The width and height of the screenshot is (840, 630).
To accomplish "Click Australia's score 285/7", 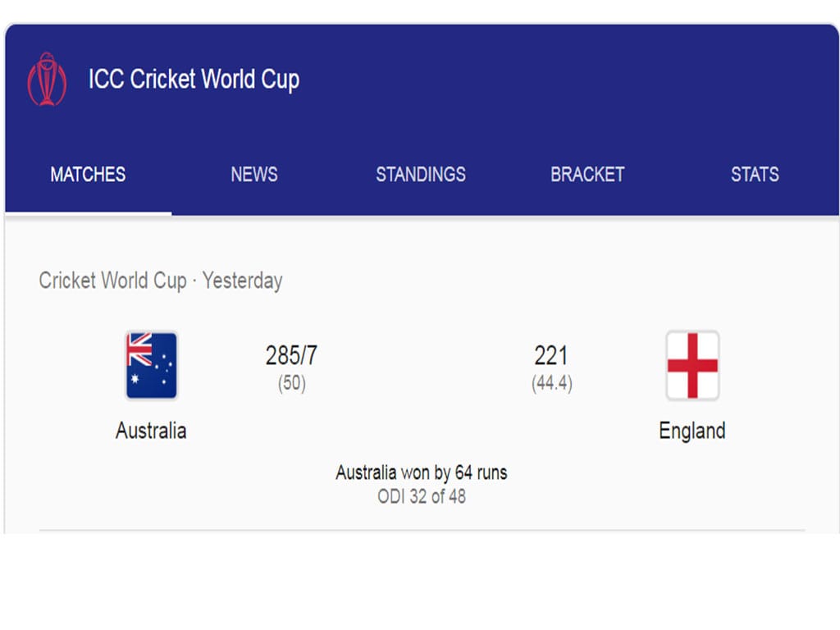I will point(291,355).
